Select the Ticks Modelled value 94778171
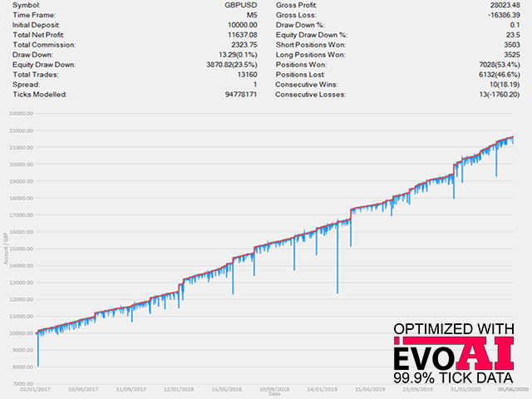Image resolution: width=532 pixels, height=399 pixels. 241,94
